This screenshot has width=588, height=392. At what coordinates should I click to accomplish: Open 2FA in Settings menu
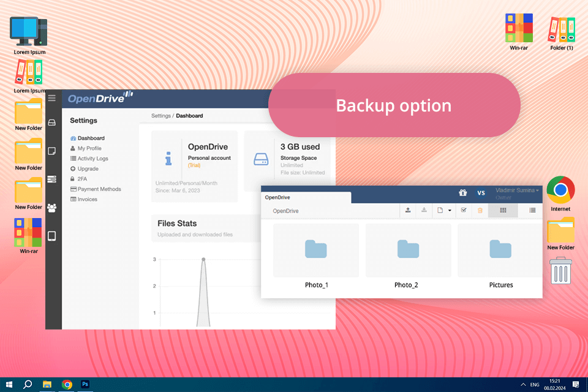tap(79, 179)
